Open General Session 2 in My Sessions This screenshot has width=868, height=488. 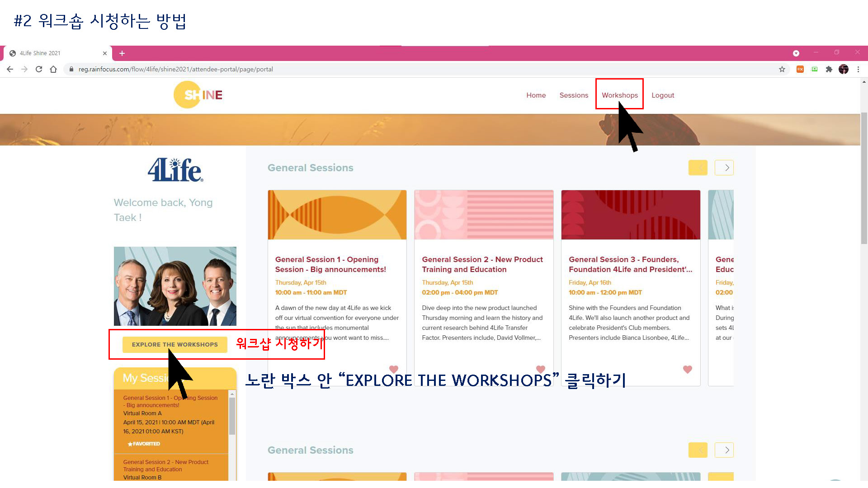click(x=166, y=465)
